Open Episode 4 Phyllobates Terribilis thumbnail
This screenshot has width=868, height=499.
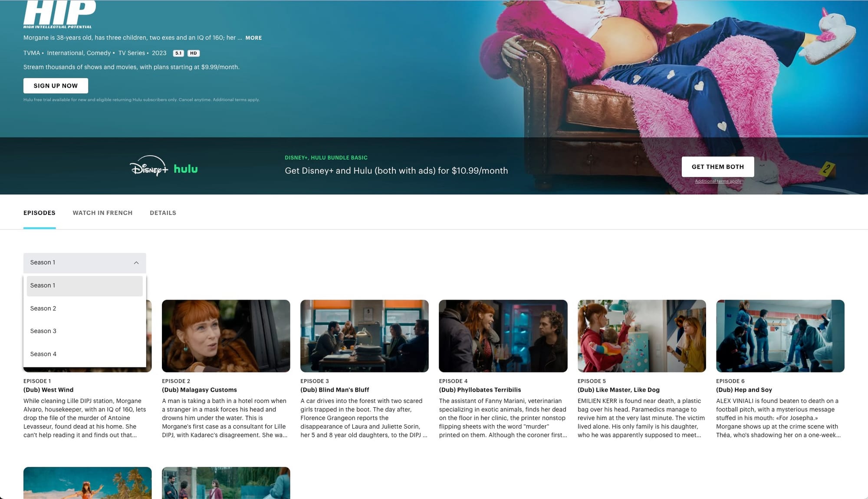tap(503, 336)
